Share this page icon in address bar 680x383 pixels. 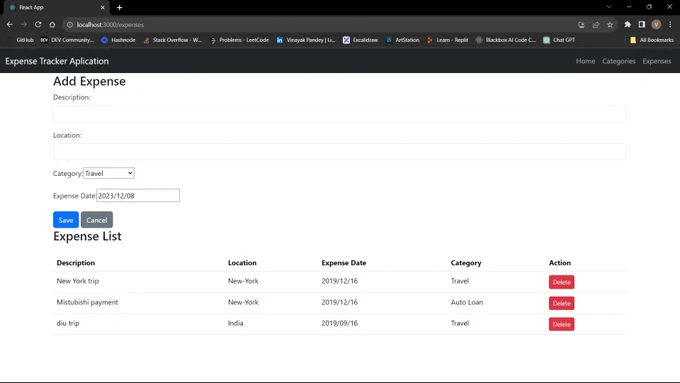tap(596, 25)
